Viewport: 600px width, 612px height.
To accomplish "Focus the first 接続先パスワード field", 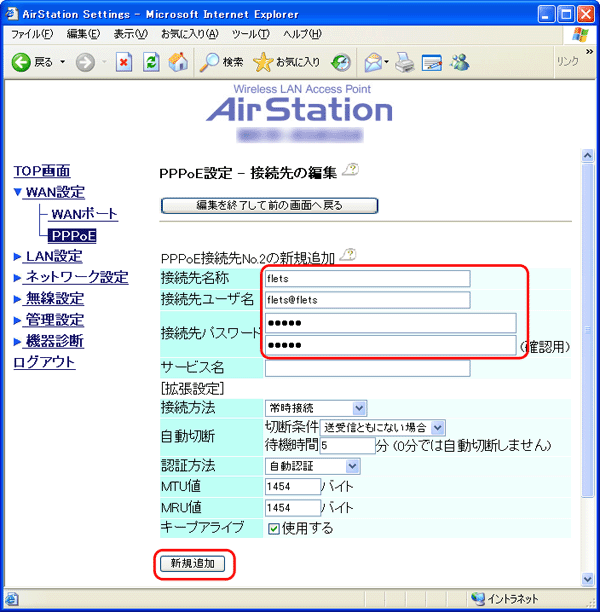I will pos(391,323).
